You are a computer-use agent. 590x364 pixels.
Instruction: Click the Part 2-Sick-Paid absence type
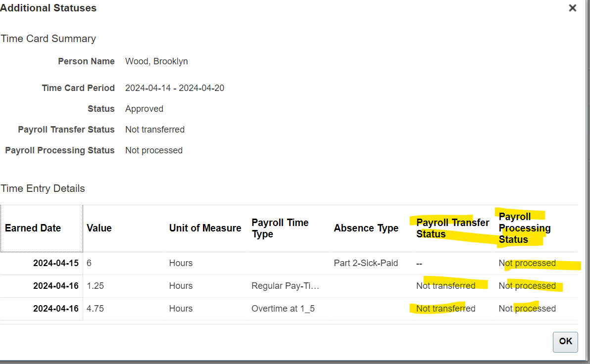click(x=366, y=263)
